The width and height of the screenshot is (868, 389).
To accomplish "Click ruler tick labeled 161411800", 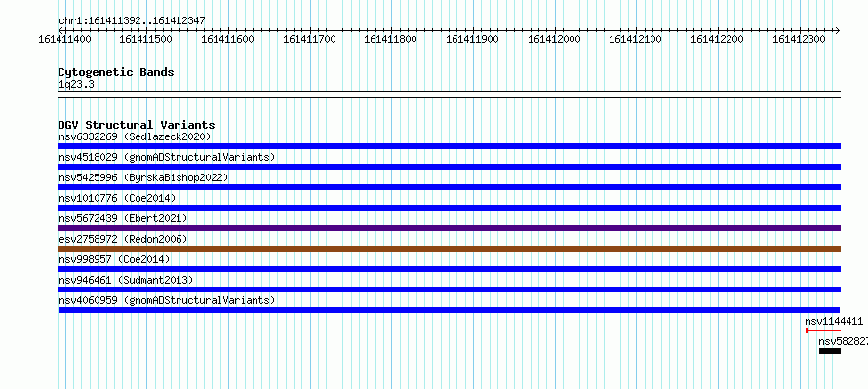I will 391,39.
